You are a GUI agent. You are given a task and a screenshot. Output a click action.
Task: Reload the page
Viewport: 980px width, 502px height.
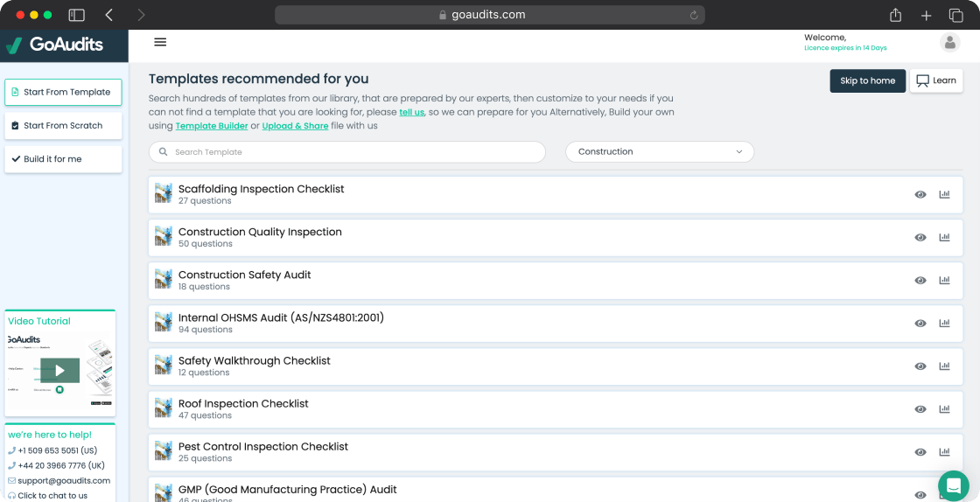[x=693, y=15]
